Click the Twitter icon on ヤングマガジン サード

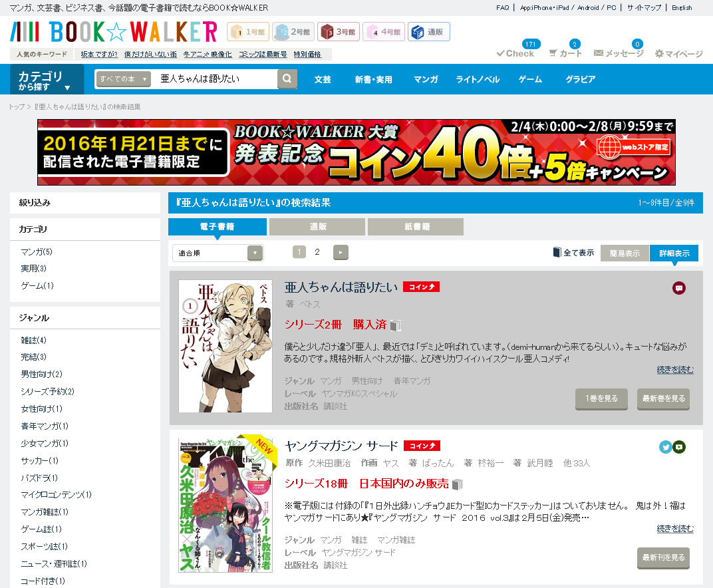point(666,447)
